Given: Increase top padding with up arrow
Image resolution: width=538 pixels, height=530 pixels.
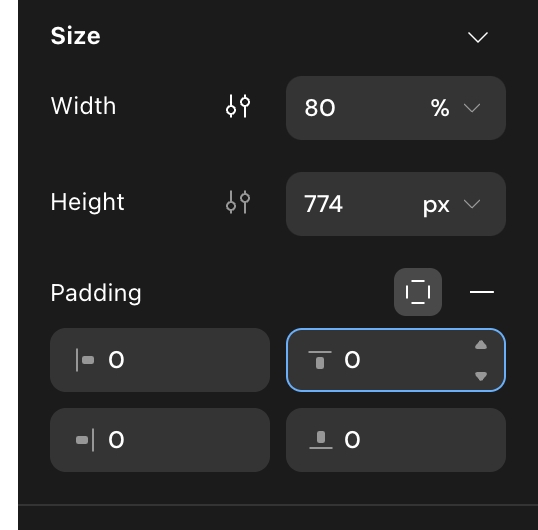Looking at the screenshot, I should point(481,345).
